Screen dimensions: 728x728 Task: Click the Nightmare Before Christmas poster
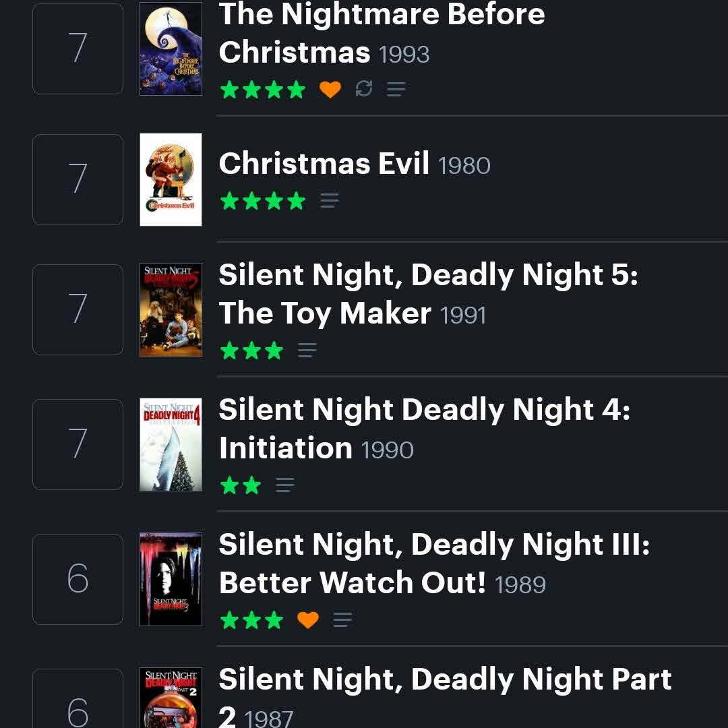pyautogui.click(x=171, y=49)
